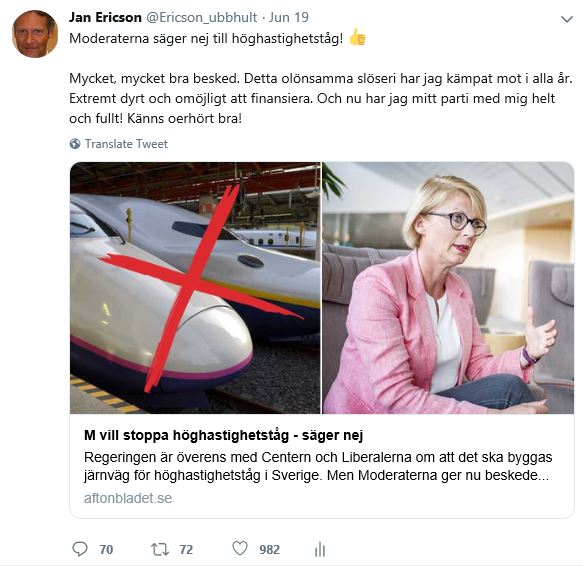Click Jan Ericson's profile avatar
Screen dimensions: 583x568
(35, 34)
